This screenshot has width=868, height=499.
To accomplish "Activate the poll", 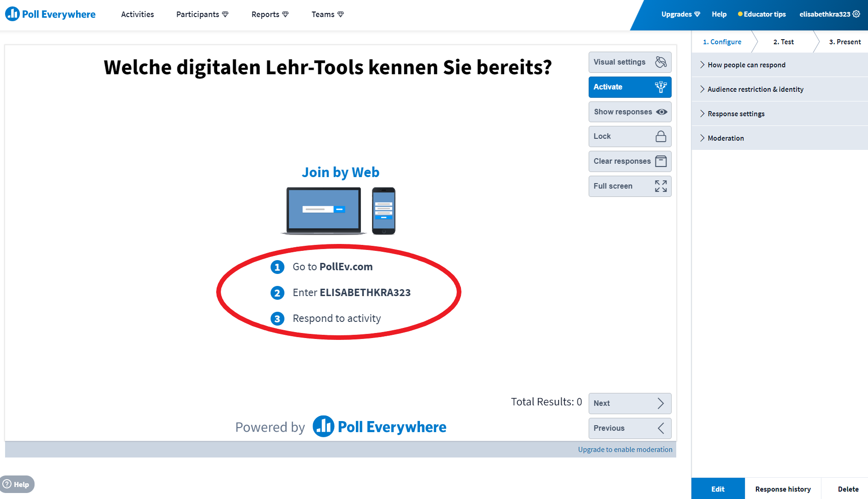I will (x=630, y=87).
